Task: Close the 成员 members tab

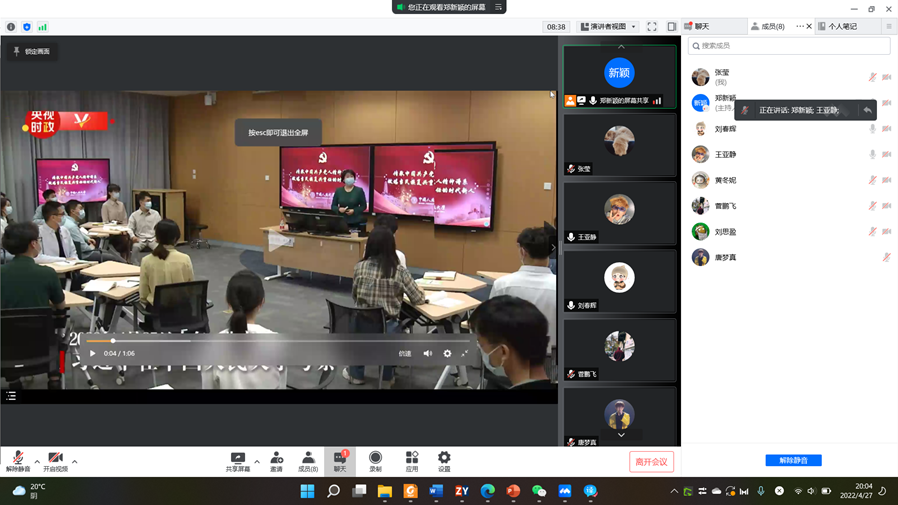Action: tap(809, 26)
